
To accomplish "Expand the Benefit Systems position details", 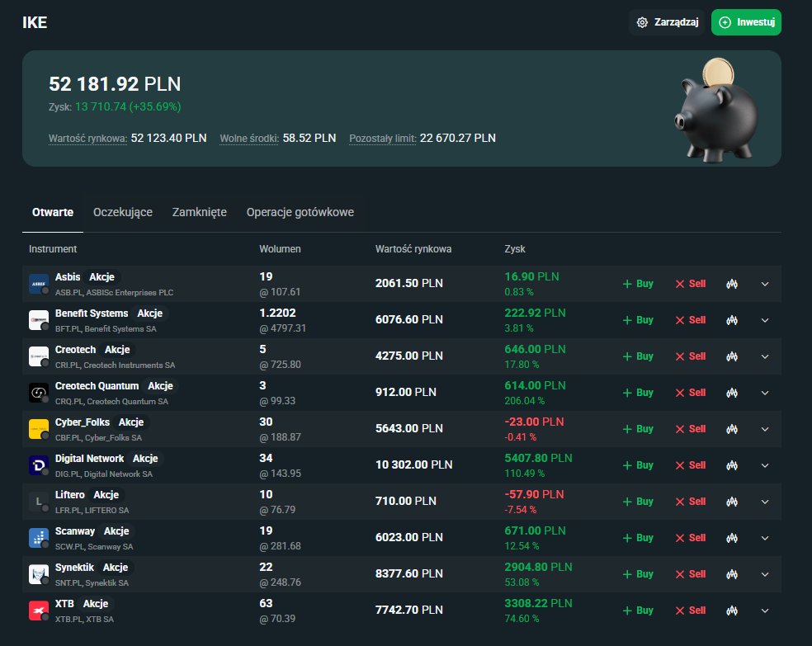I will pyautogui.click(x=765, y=320).
